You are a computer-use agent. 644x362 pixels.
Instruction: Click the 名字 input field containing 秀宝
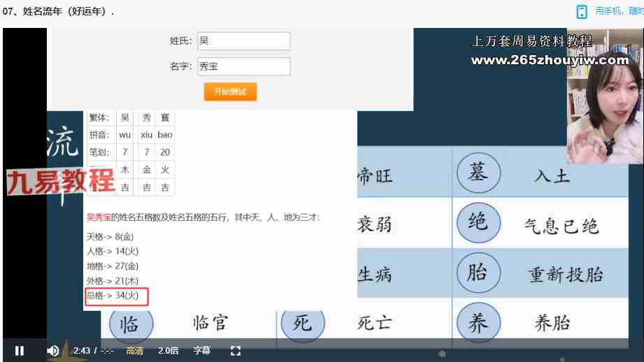[x=243, y=66]
